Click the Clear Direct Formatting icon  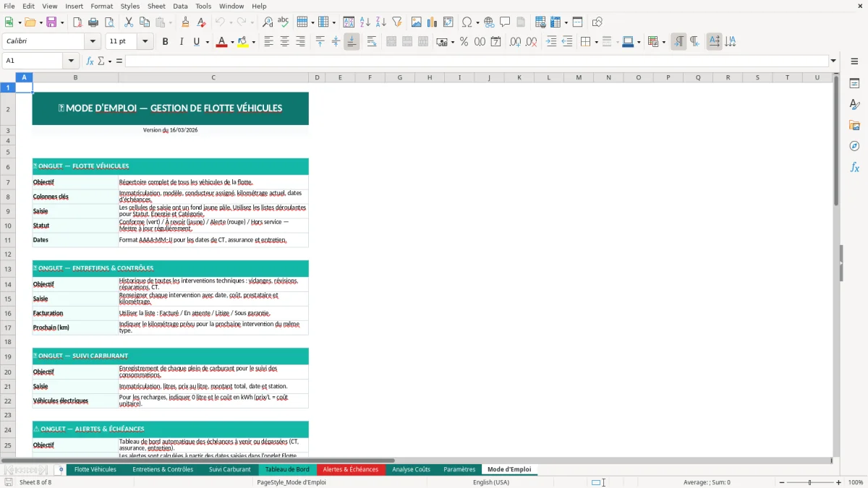point(201,22)
